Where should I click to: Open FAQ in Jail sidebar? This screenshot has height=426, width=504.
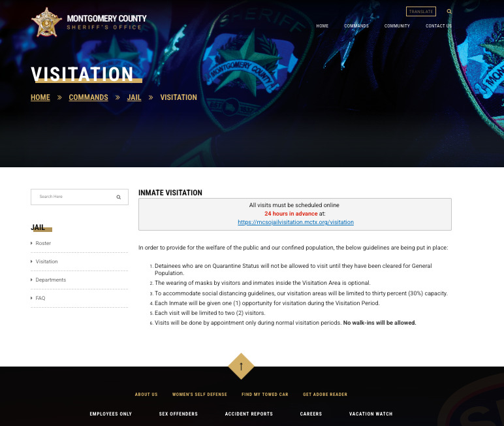coord(40,298)
